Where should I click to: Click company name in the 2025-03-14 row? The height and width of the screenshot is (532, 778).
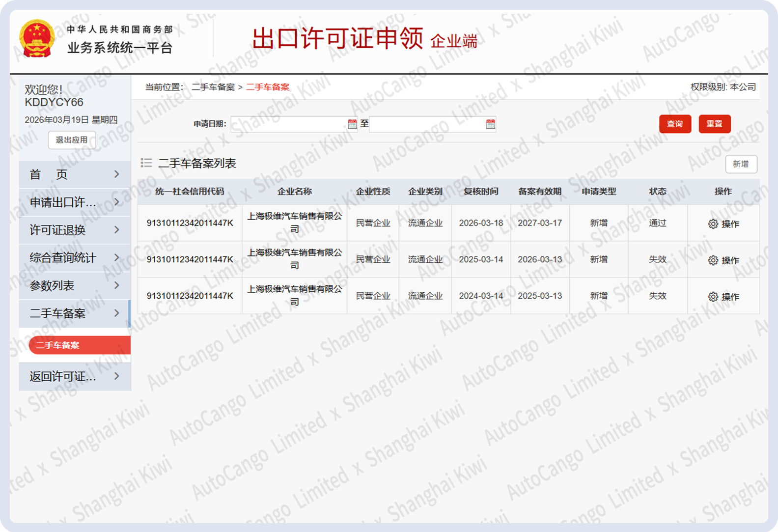click(294, 259)
